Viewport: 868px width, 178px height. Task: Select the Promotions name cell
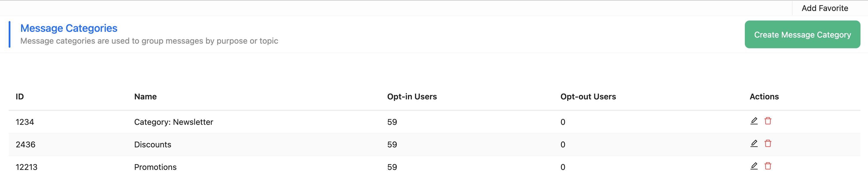[155, 167]
